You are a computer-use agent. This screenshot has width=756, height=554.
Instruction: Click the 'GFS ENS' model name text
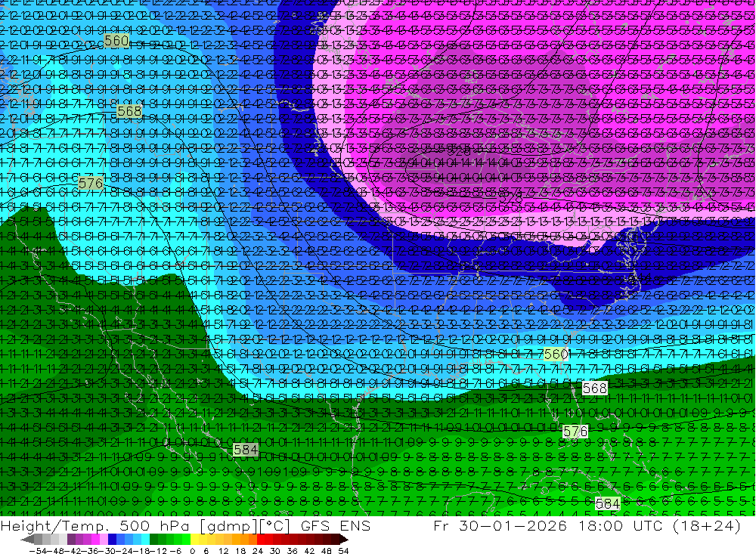coord(336,525)
